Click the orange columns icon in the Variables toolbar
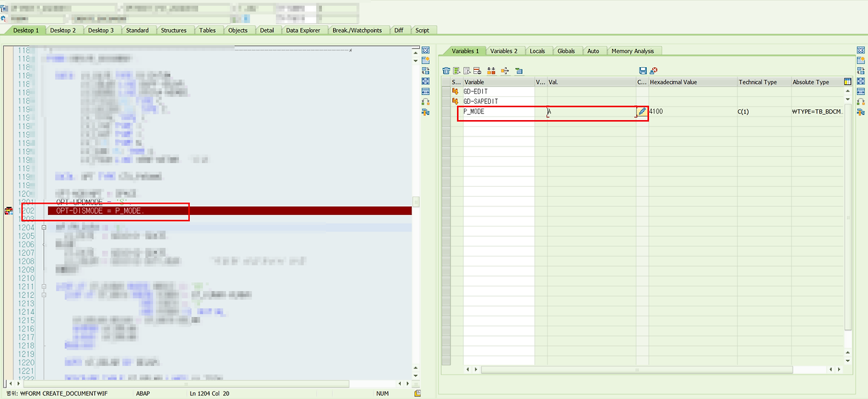Screen dimensions: 868x399 point(491,71)
